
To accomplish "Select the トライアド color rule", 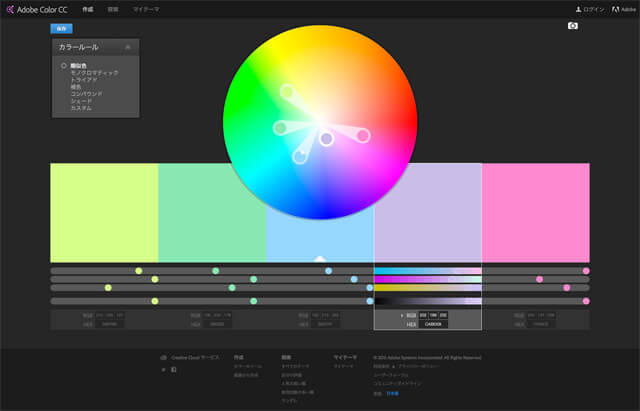I will tap(82, 80).
